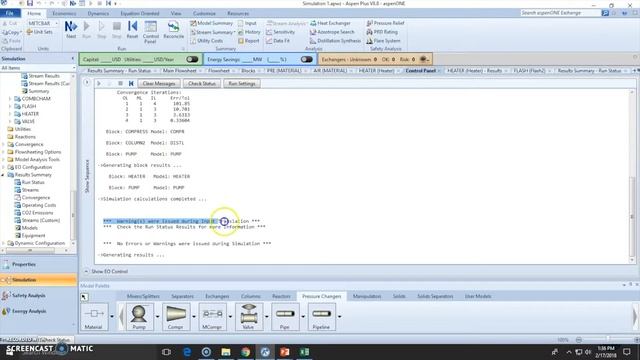
Task: Click the Reconcile icon
Action: [173, 29]
